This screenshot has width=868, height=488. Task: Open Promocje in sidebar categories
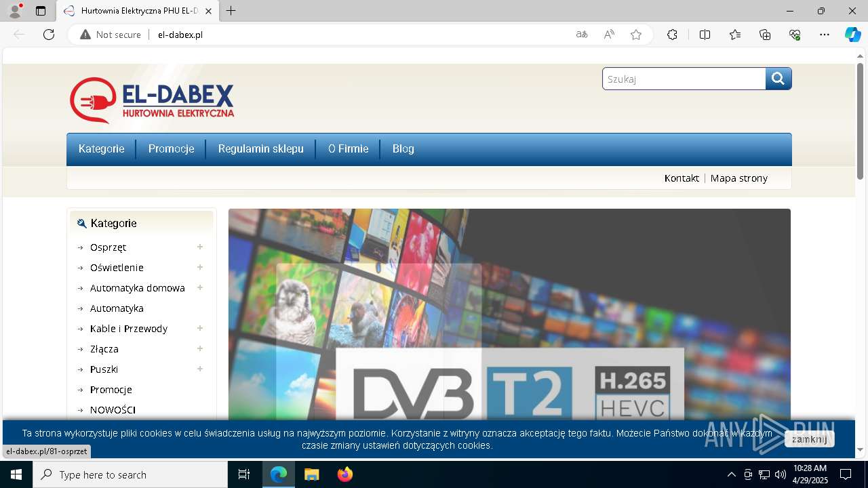point(111,390)
